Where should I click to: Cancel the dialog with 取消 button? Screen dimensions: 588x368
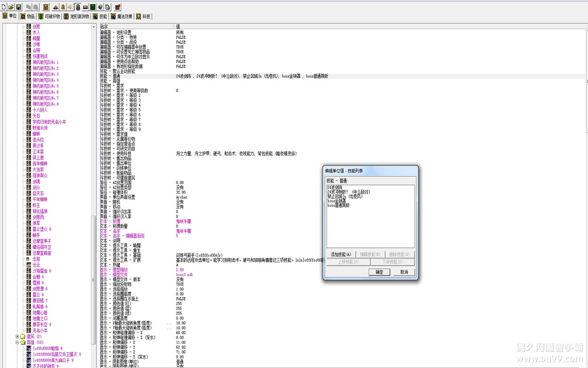[x=404, y=272]
